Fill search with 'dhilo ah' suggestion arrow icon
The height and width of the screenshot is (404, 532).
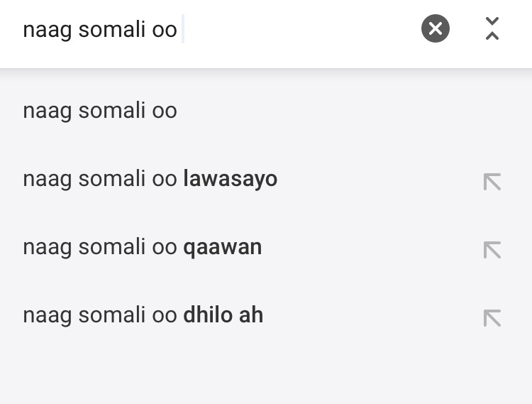point(492,318)
